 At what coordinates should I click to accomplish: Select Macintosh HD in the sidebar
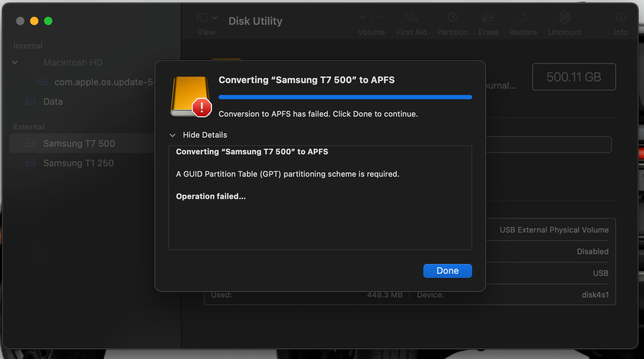(73, 63)
